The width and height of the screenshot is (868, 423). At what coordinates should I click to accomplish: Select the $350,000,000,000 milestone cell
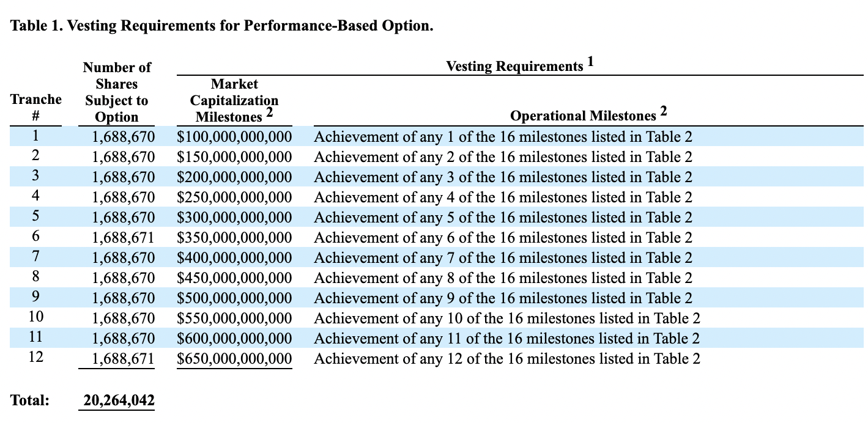[x=234, y=238]
